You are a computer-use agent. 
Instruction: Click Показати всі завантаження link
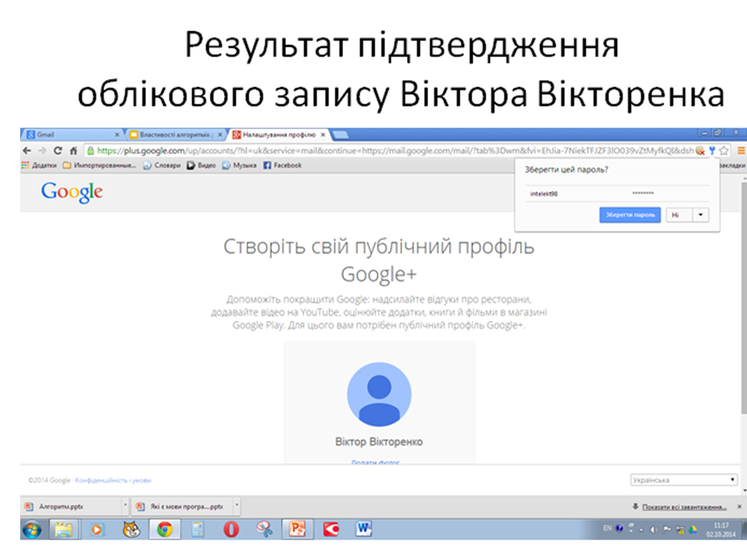tap(684, 507)
